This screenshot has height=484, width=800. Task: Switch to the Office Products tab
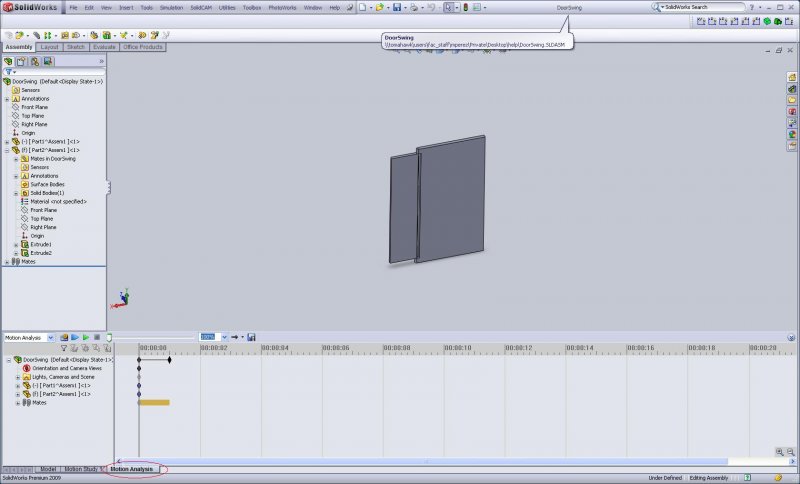point(142,47)
